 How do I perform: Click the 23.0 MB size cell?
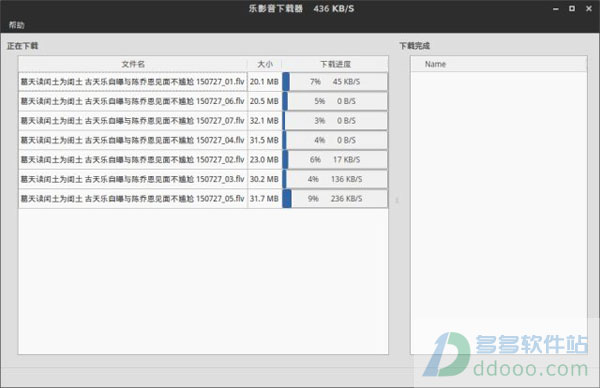[264, 160]
